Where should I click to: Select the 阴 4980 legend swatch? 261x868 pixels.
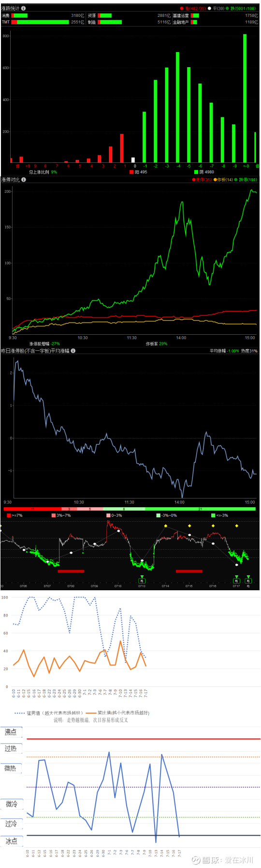196,171
